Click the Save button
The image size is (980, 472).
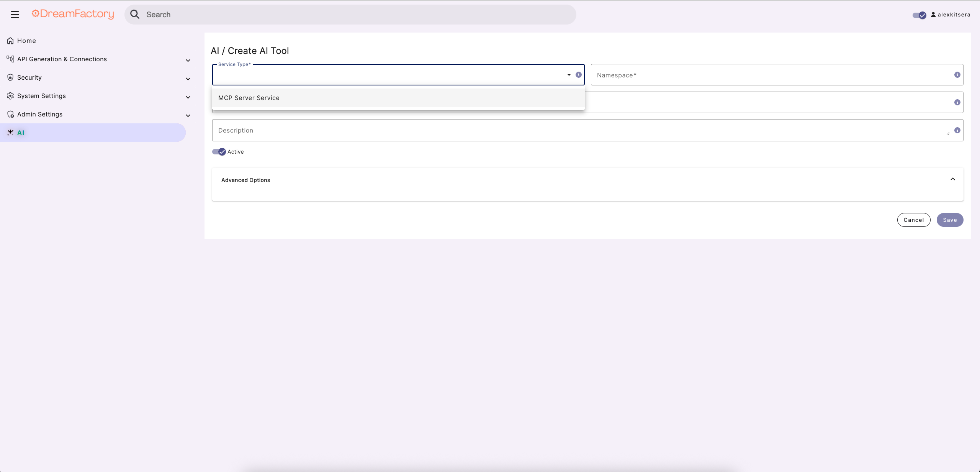(x=950, y=220)
